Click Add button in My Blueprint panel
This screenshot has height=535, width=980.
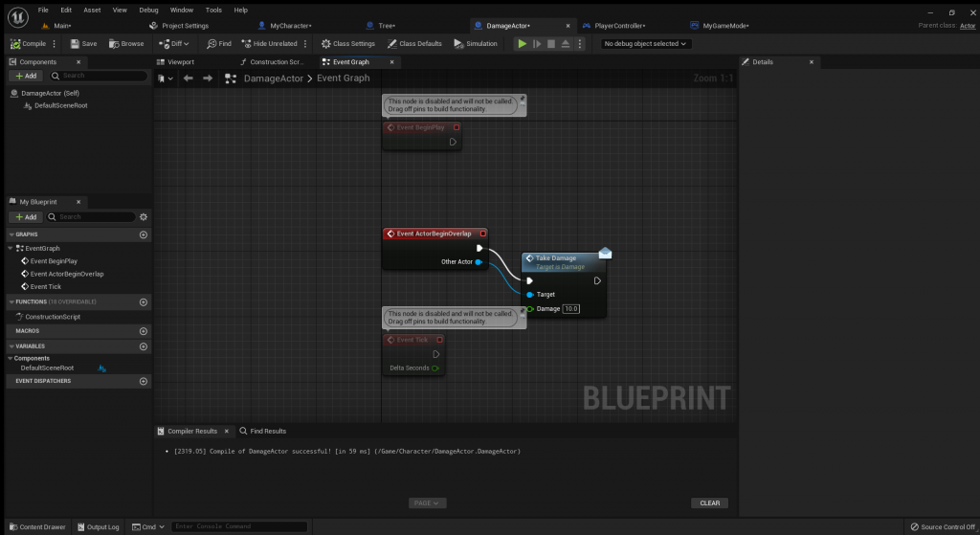pyautogui.click(x=26, y=217)
